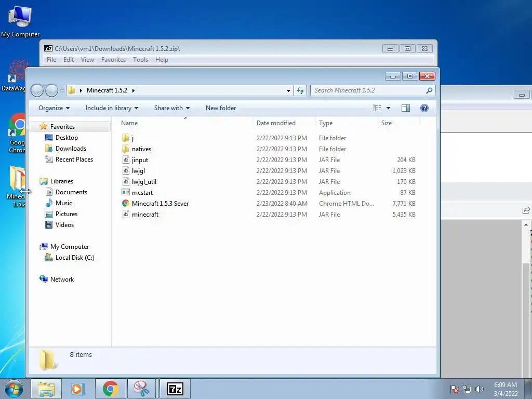Click the Network icon in sidebar
Image resolution: width=532 pixels, height=399 pixels.
44,279
